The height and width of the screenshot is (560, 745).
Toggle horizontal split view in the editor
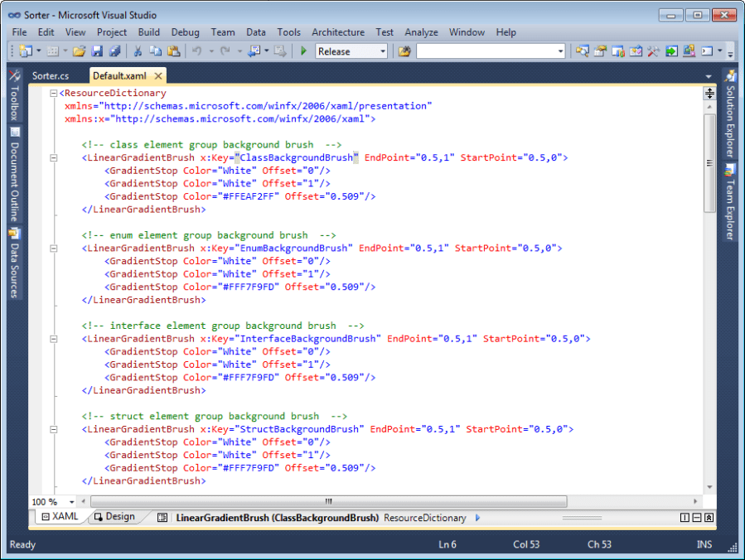point(695,517)
